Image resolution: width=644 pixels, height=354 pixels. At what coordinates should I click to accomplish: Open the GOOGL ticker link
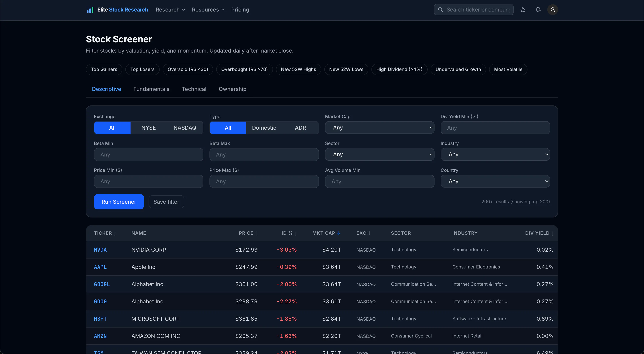tap(102, 284)
